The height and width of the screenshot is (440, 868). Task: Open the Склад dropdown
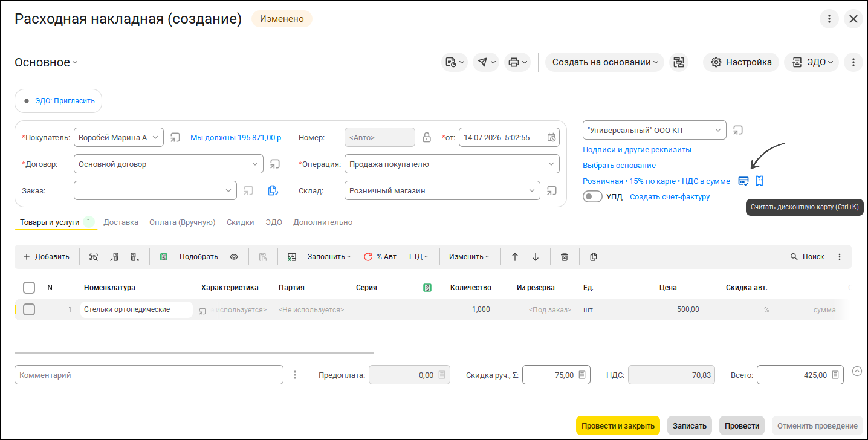pos(532,190)
